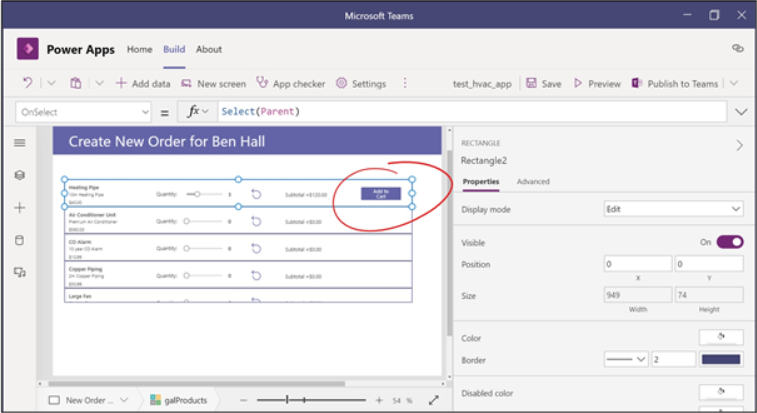
Task: Click the components layers icon in sidebar
Action: click(x=20, y=175)
